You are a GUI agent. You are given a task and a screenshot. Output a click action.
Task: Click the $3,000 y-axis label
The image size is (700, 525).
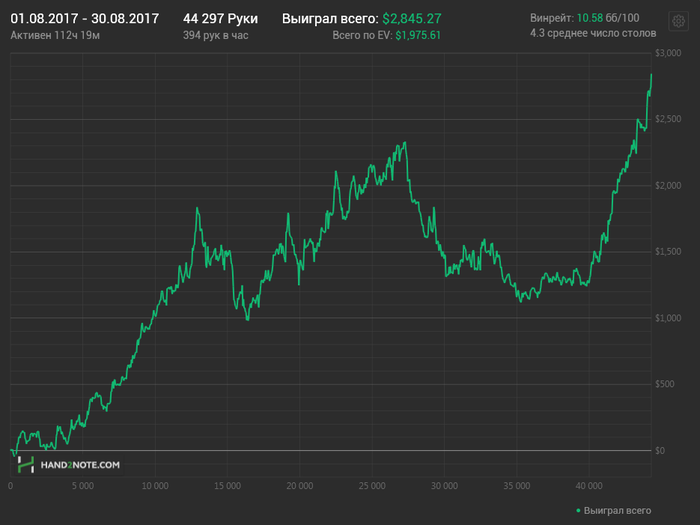click(668, 53)
